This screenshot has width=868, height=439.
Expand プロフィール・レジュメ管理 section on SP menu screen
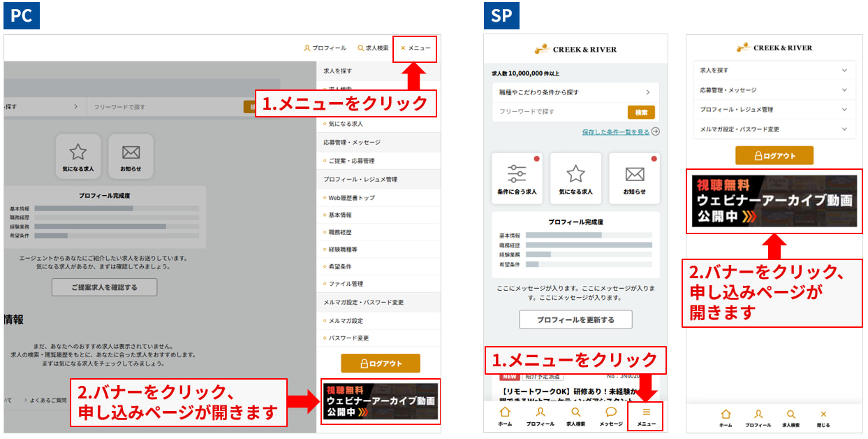[x=774, y=110]
